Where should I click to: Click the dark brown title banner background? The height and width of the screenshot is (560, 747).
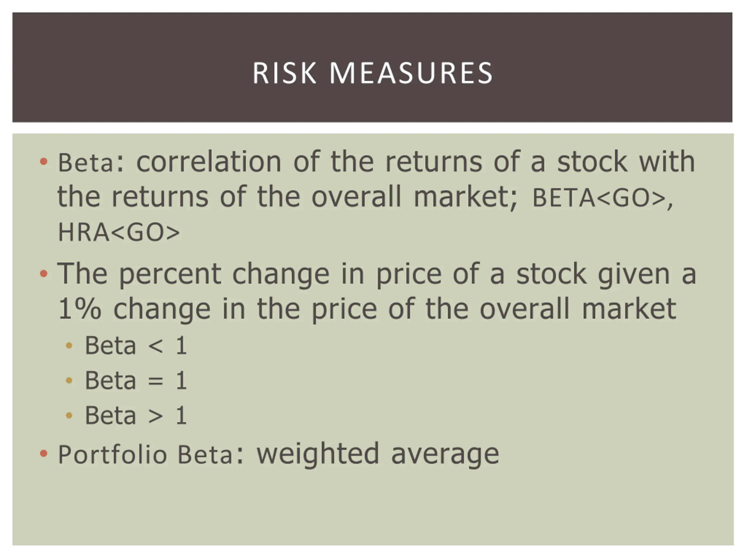373,34
